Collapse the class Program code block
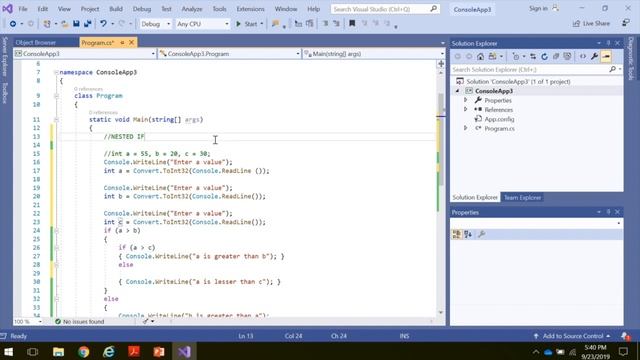Screen dimensions: 640x360 (56, 96)
